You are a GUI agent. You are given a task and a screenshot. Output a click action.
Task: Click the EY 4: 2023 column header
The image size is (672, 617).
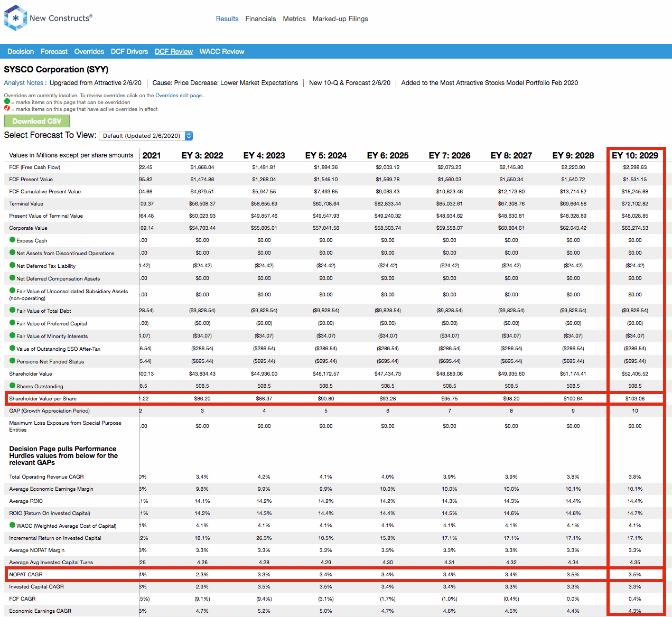264,155
